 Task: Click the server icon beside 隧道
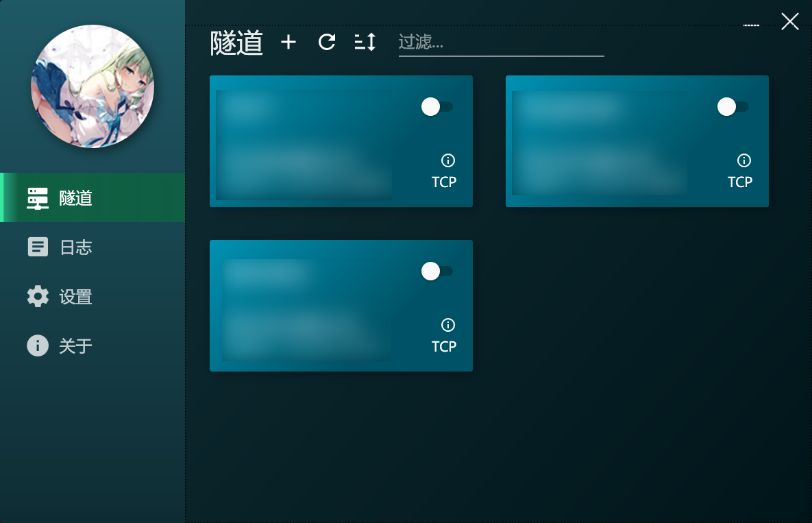[x=38, y=198]
